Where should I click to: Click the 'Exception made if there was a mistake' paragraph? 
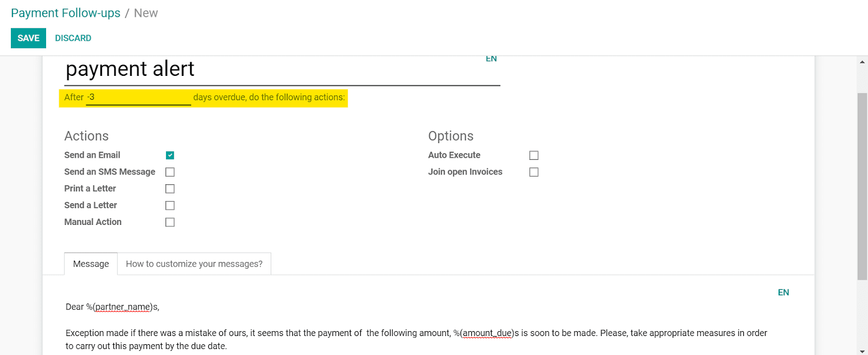tap(416, 340)
